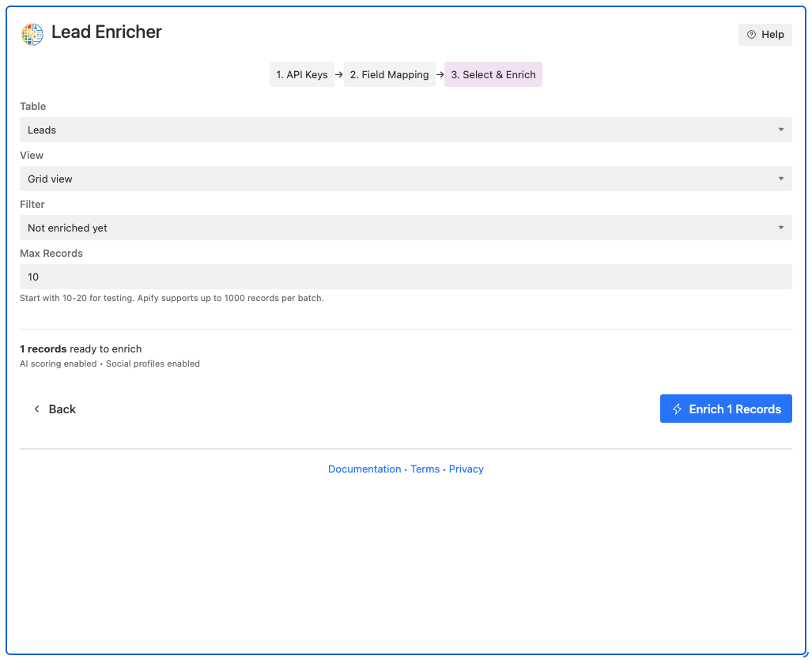
Task: Open the Filter dropdown showing Not enriched yet
Action: pyautogui.click(x=406, y=228)
